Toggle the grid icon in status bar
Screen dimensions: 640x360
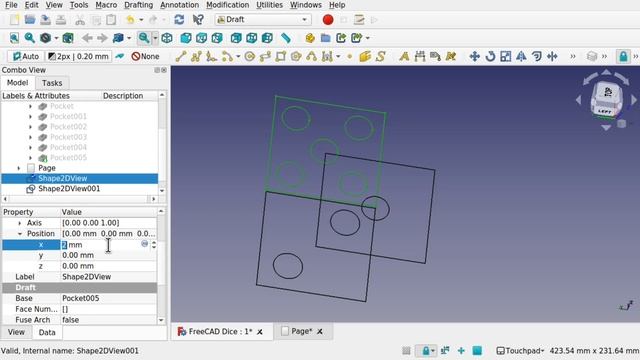[x=406, y=351]
